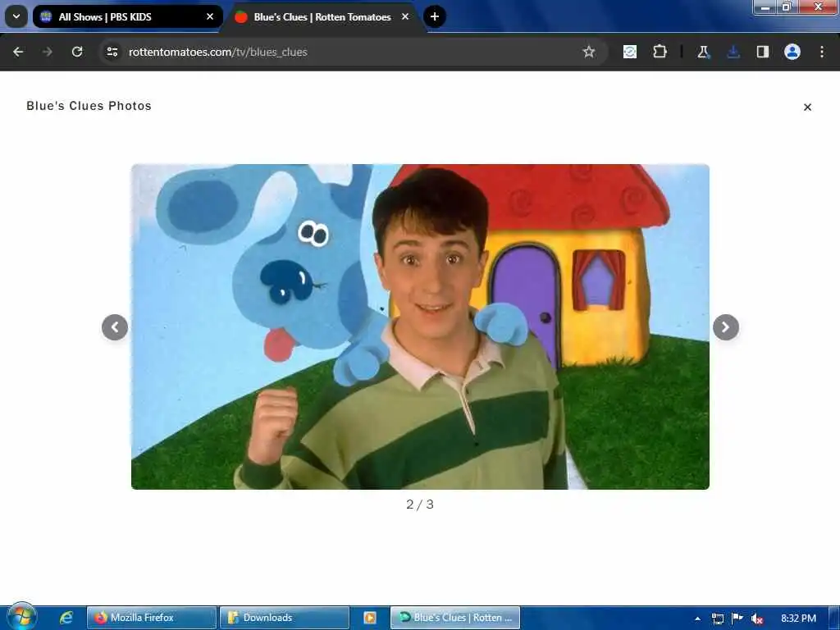The width and height of the screenshot is (840, 630).
Task: Open Action Center flag icon
Action: [x=737, y=619]
